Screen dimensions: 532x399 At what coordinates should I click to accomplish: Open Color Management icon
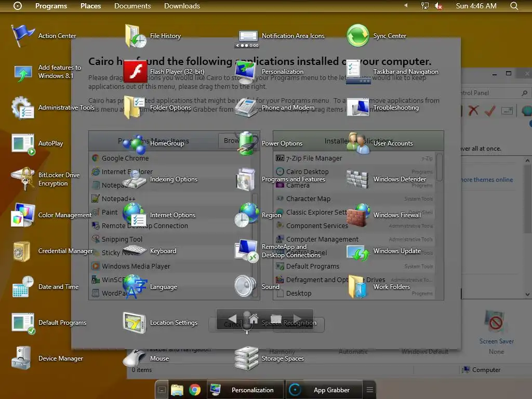click(x=23, y=215)
